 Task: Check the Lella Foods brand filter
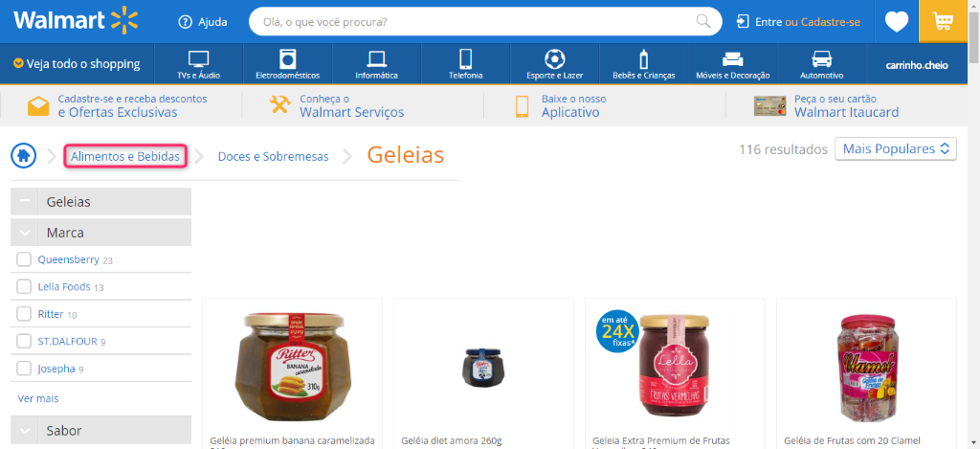pyautogui.click(x=24, y=286)
